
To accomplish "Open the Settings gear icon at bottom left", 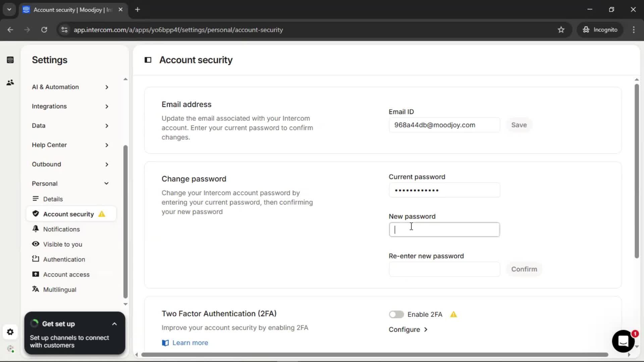I will [10, 332].
